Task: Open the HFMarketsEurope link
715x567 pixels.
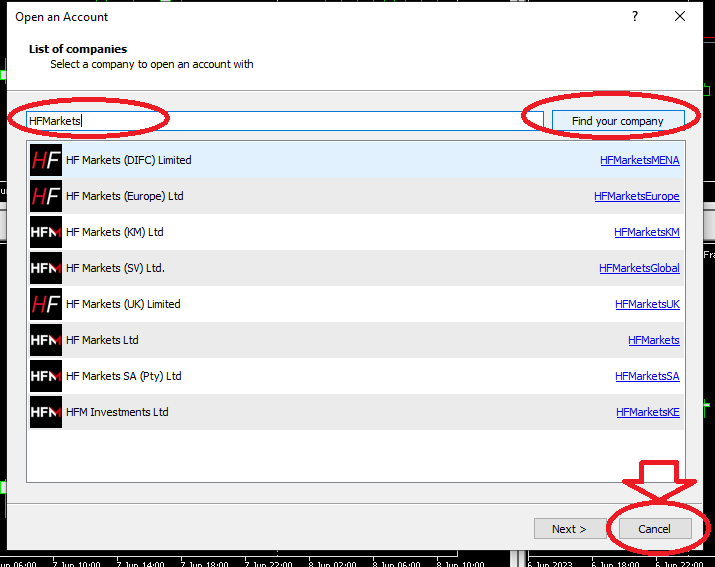Action: click(x=637, y=196)
